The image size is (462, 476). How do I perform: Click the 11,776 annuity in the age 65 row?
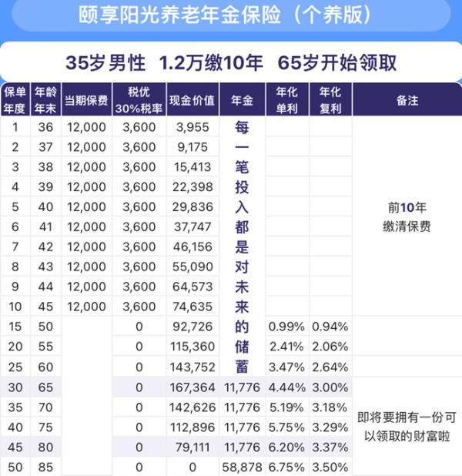(x=242, y=387)
